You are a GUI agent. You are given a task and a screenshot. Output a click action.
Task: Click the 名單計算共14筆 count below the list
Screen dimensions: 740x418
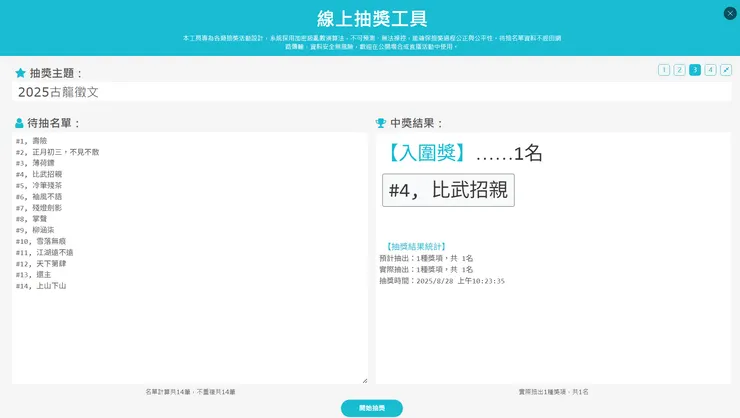pos(190,392)
